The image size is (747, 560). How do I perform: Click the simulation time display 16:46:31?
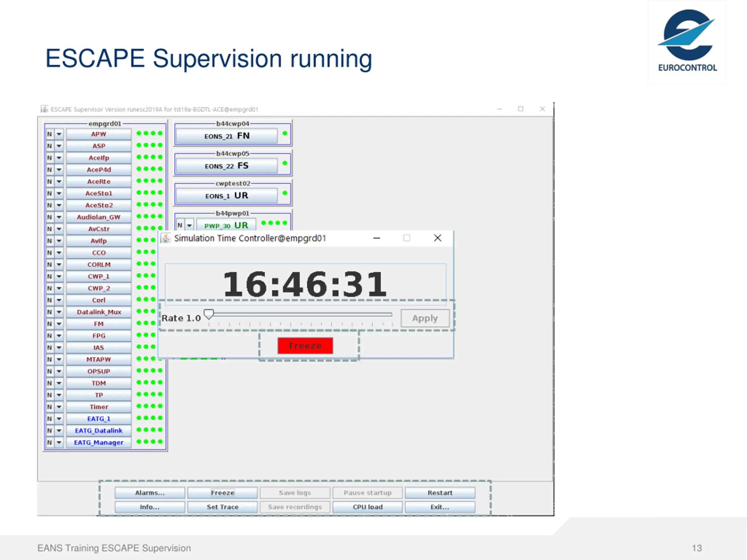pyautogui.click(x=305, y=284)
